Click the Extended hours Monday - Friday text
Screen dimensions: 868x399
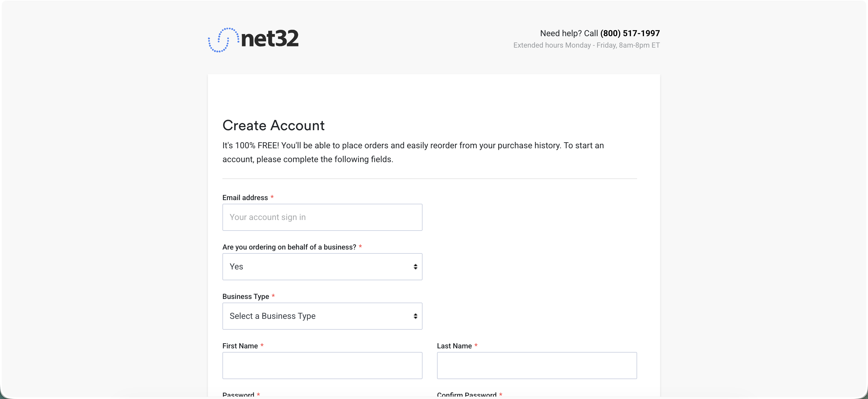(x=586, y=45)
